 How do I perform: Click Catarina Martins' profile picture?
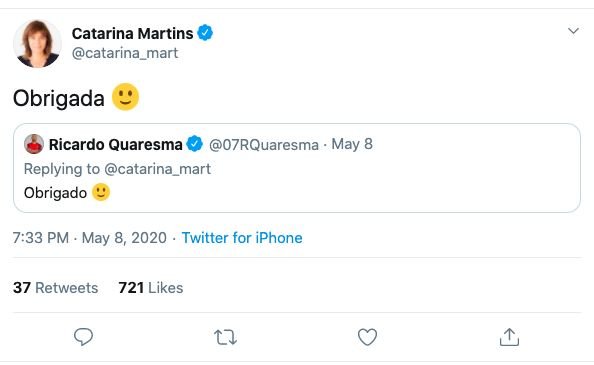[x=37, y=44]
